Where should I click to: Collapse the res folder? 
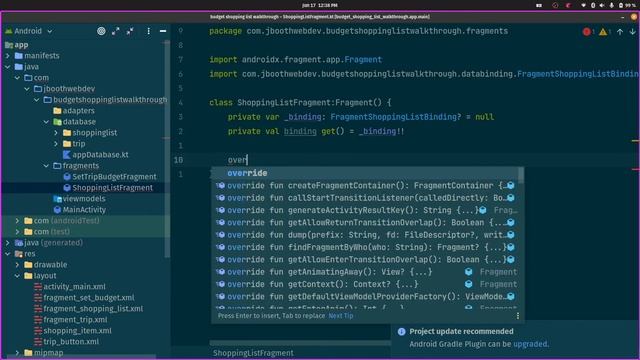(8, 254)
